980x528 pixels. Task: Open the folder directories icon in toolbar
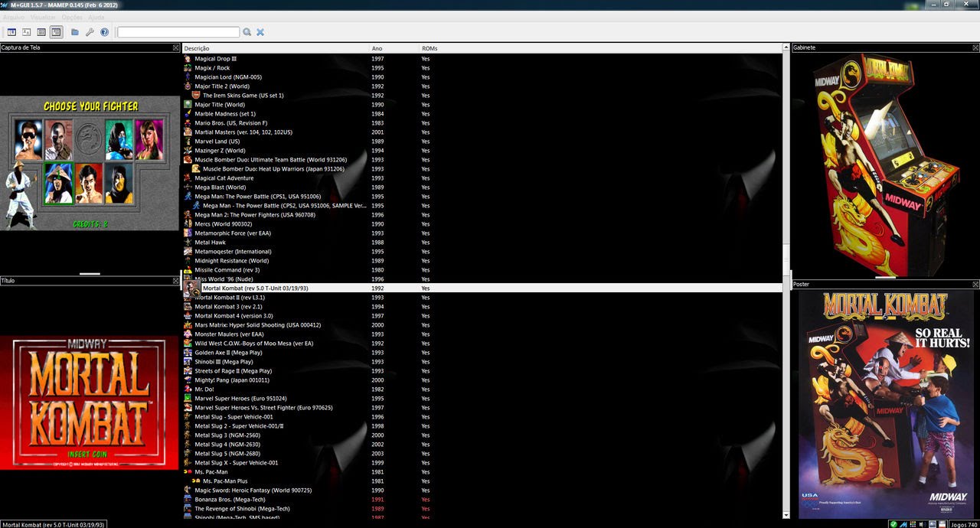point(75,32)
